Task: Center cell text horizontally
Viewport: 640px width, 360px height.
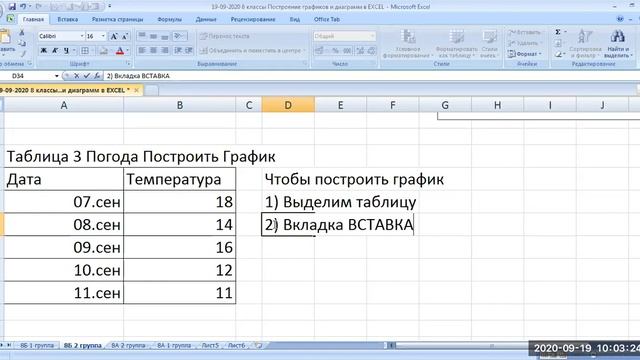Action: tap(153, 51)
